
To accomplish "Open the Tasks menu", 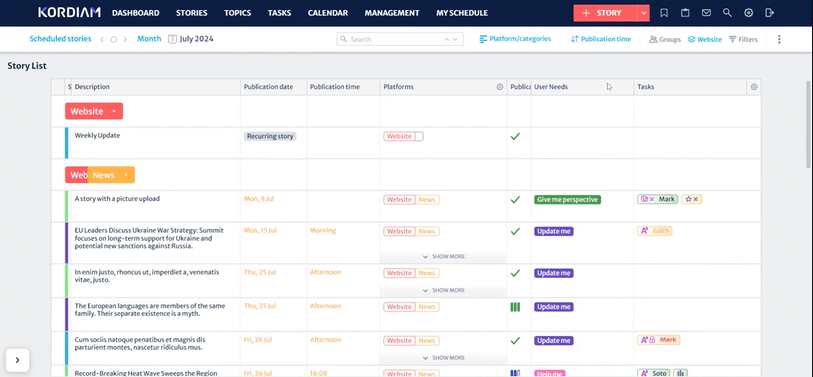I will [279, 13].
